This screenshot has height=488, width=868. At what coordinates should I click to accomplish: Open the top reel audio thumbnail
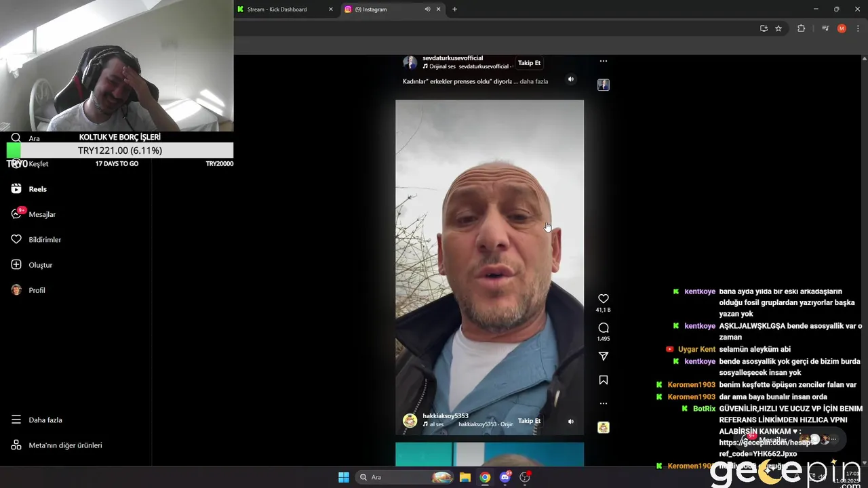(604, 85)
